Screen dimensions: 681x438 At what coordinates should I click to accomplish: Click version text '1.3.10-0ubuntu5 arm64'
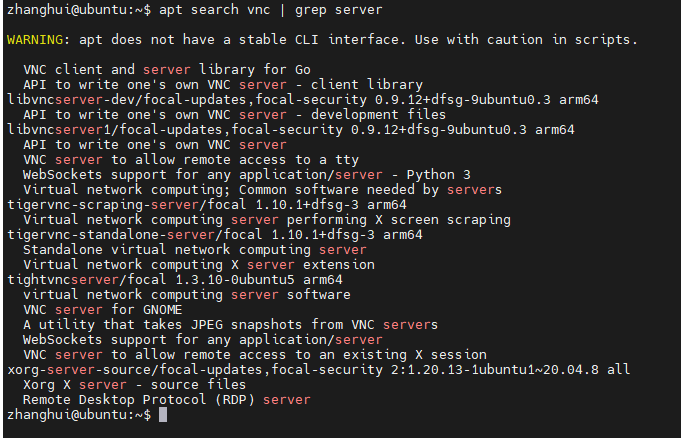pos(259,279)
